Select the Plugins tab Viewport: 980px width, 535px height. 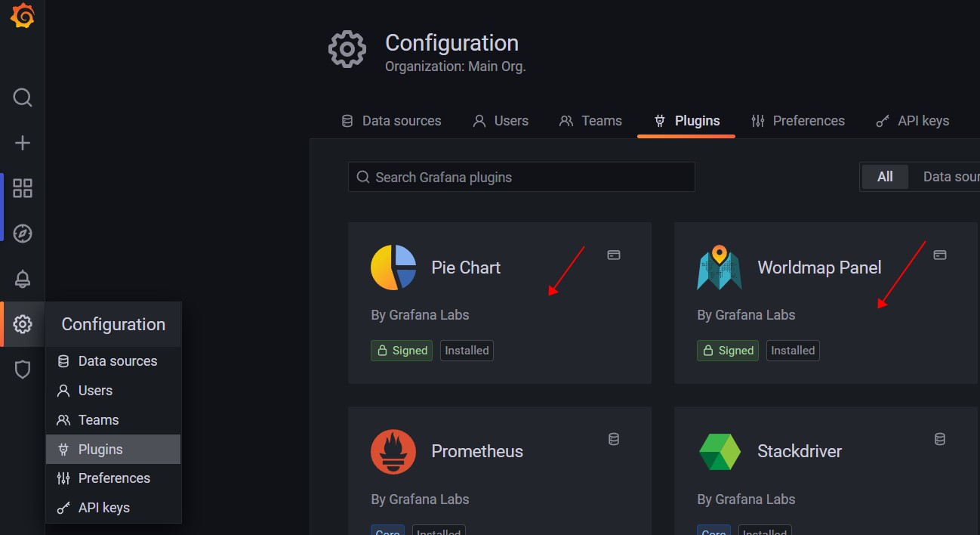pos(686,121)
